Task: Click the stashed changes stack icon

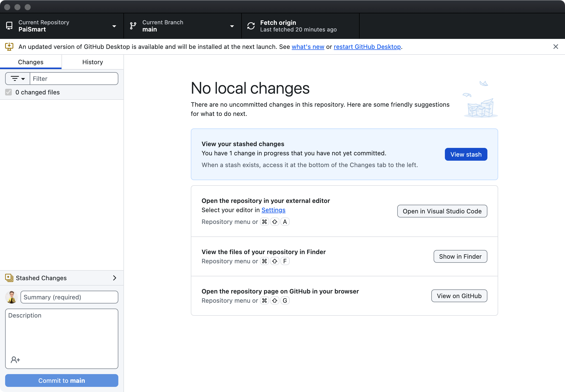Action: point(9,278)
